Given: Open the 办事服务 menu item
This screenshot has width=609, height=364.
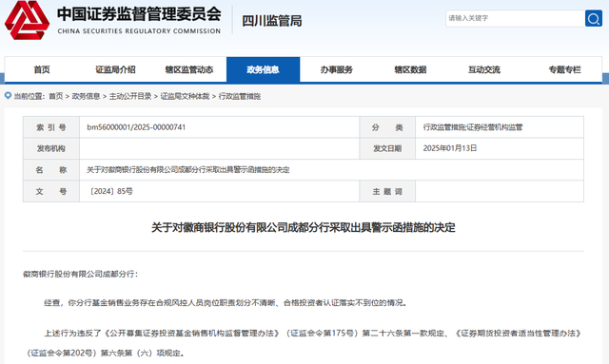Looking at the screenshot, I should point(337,69).
